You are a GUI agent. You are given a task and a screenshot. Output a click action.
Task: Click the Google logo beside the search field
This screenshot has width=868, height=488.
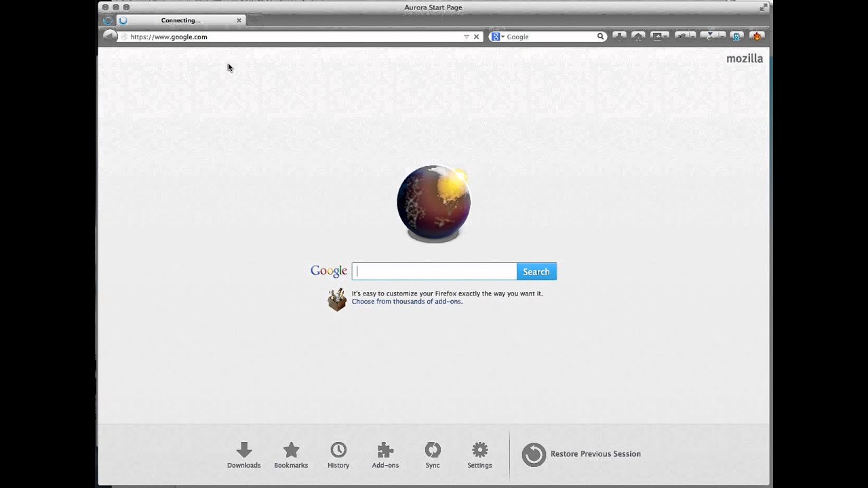click(329, 271)
